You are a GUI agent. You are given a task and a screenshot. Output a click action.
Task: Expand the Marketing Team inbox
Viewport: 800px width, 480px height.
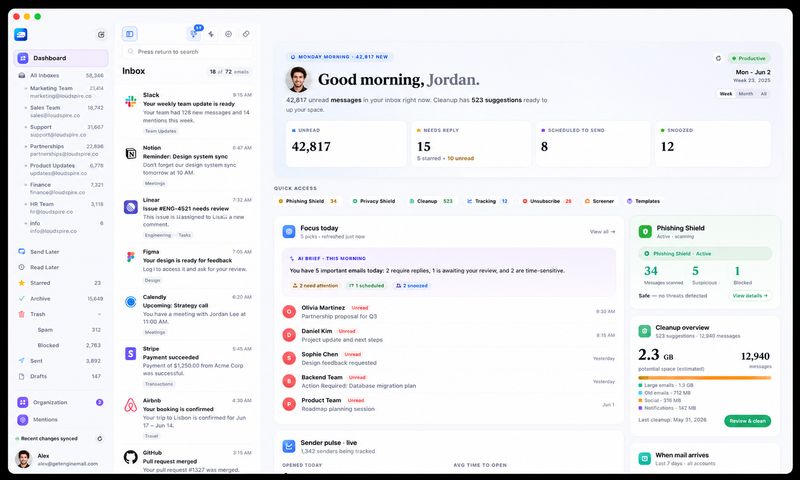[25, 88]
